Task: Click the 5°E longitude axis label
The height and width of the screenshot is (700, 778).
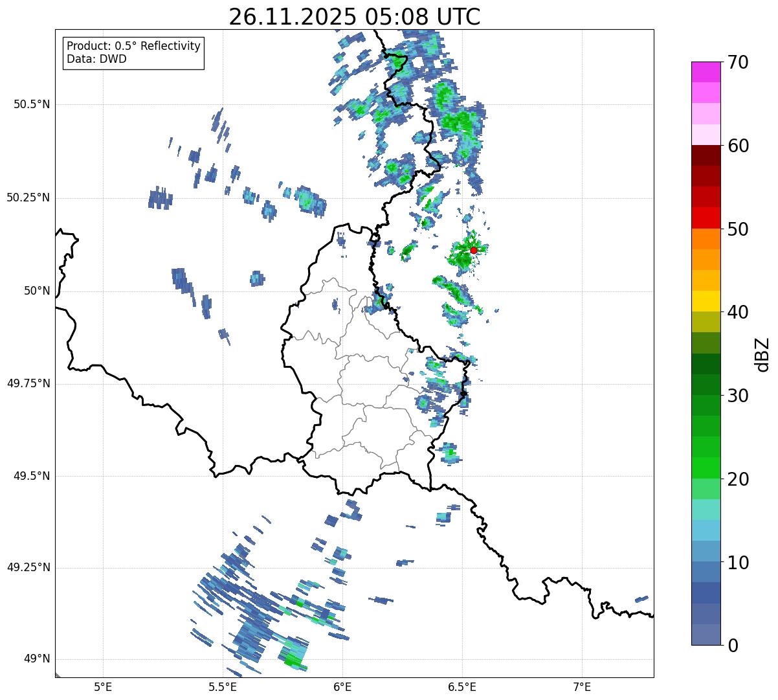Action: click(103, 686)
